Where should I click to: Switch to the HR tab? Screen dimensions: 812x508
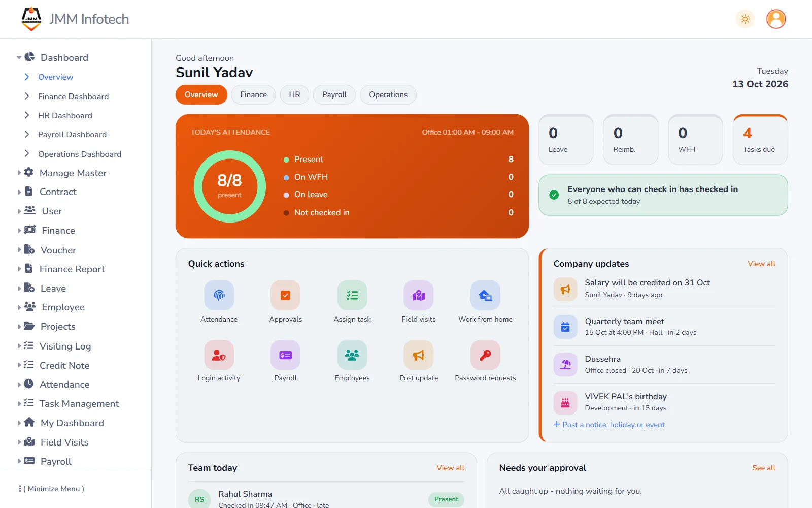tap(294, 94)
